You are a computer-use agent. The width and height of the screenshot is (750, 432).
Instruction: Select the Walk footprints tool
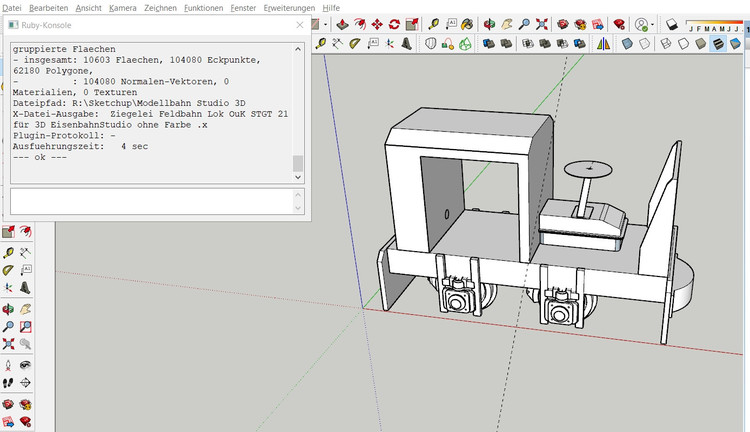tap(7, 383)
